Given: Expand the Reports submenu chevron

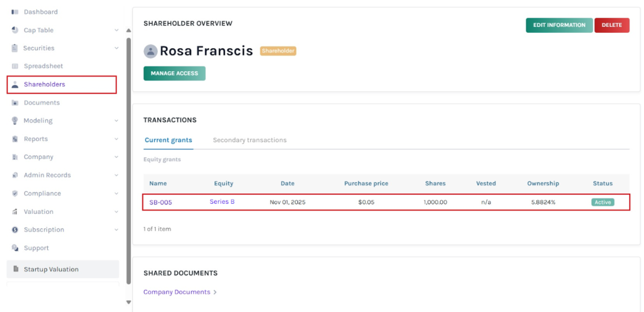Looking at the screenshot, I should (x=116, y=139).
